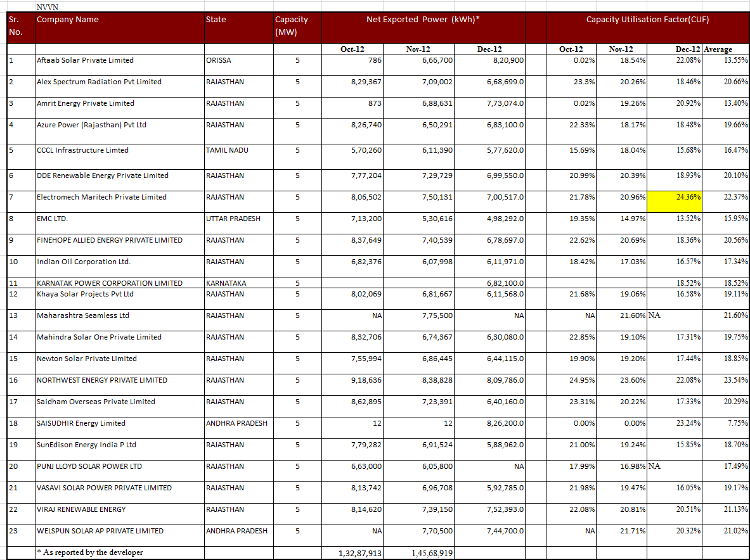Select the '8,26,200.0' Dec-12 value

click(489, 427)
